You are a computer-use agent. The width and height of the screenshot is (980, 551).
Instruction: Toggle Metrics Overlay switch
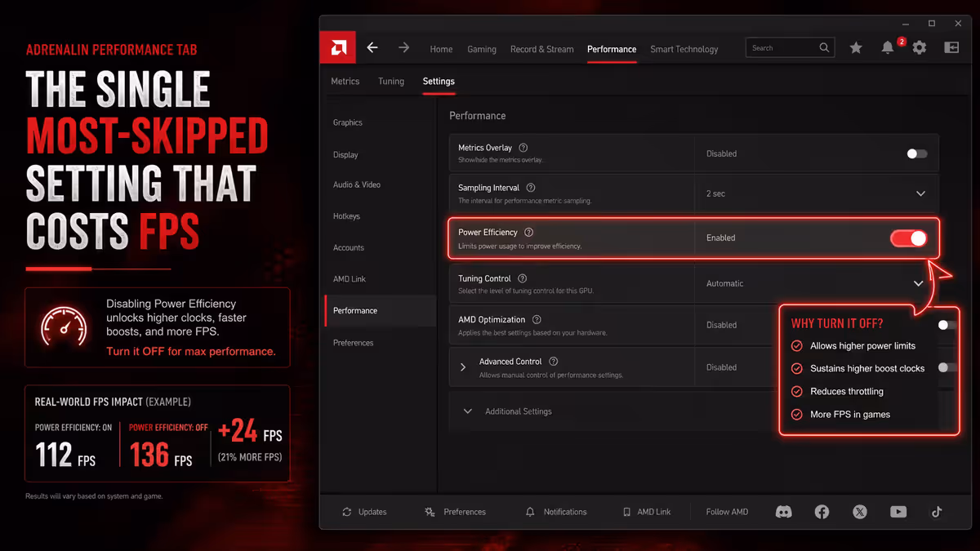[x=917, y=153]
